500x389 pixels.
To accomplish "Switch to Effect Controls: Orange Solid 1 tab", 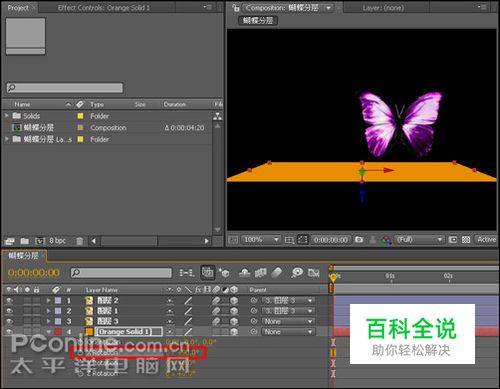I will [x=104, y=8].
